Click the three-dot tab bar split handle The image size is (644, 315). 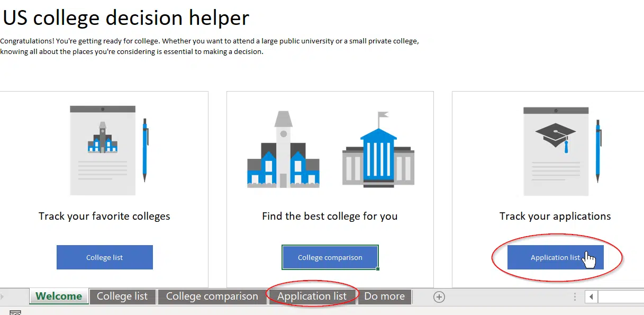[x=575, y=297]
